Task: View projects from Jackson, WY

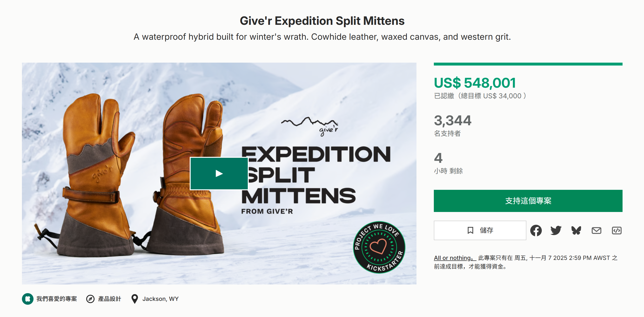Action: [161, 299]
